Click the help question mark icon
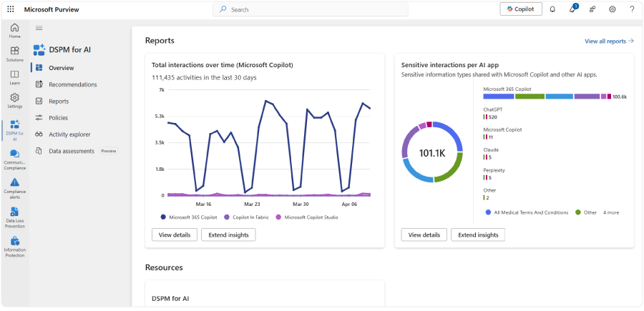This screenshot has height=311, width=644. coord(632,9)
